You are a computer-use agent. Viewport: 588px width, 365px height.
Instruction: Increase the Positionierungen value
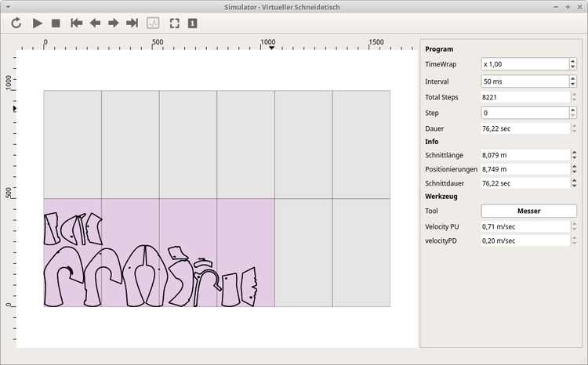[x=574, y=167]
